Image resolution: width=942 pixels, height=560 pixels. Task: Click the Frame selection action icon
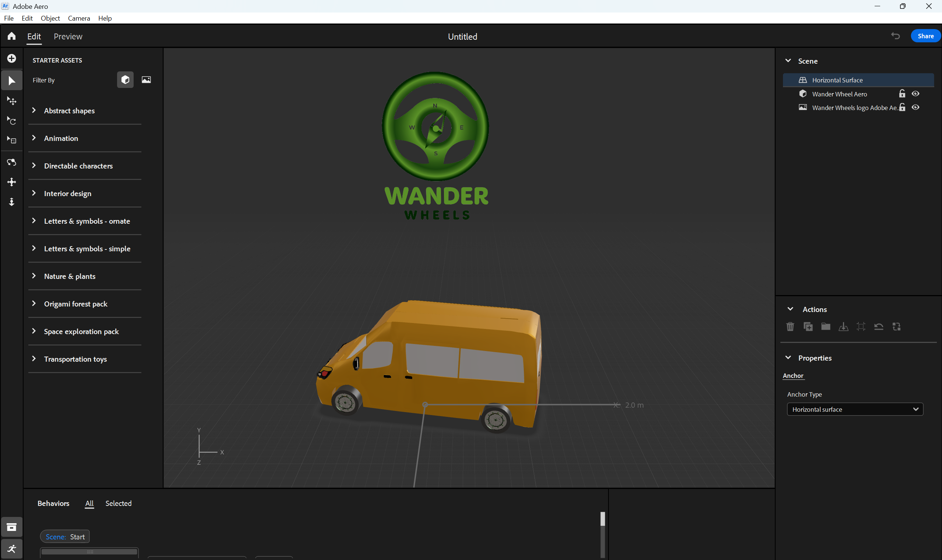(x=861, y=327)
